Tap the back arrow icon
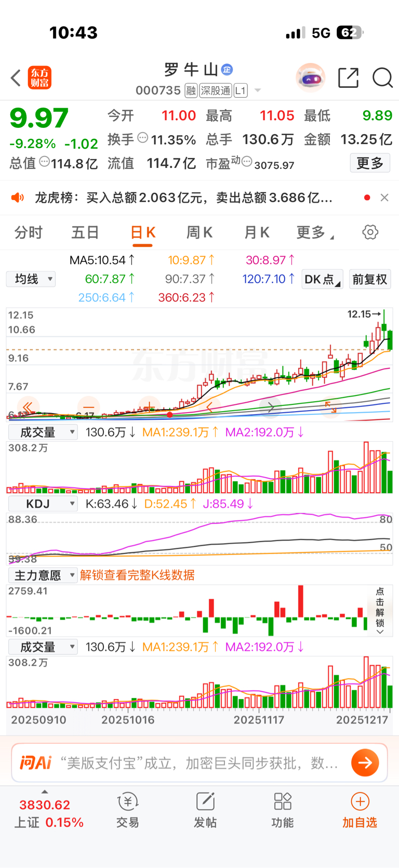Image resolution: width=399 pixels, height=868 pixels. tap(16, 78)
